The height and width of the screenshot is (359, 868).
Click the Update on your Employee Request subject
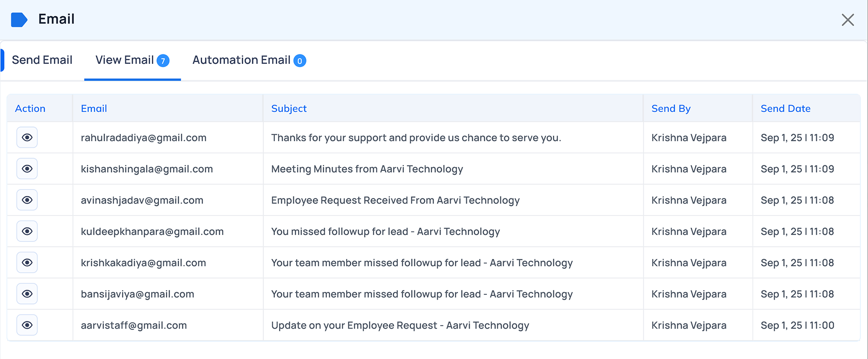pos(400,325)
